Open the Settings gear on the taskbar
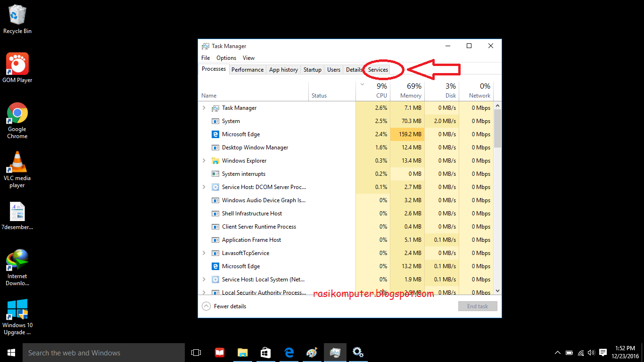 pos(358,353)
